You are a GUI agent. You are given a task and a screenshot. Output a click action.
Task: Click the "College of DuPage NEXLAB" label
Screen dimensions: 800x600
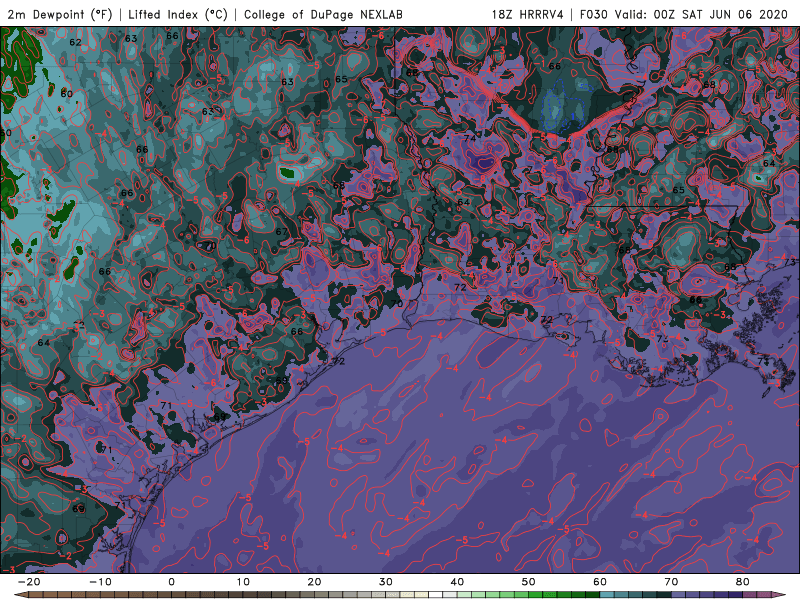(x=323, y=14)
